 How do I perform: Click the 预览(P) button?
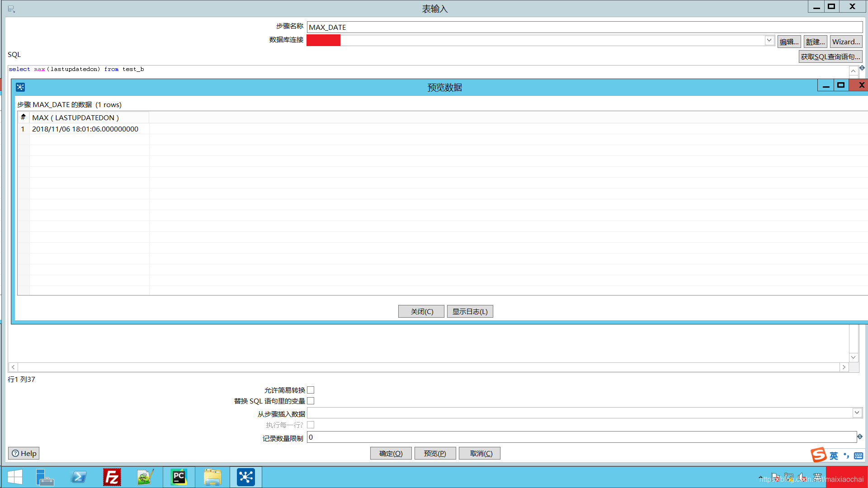435,453
